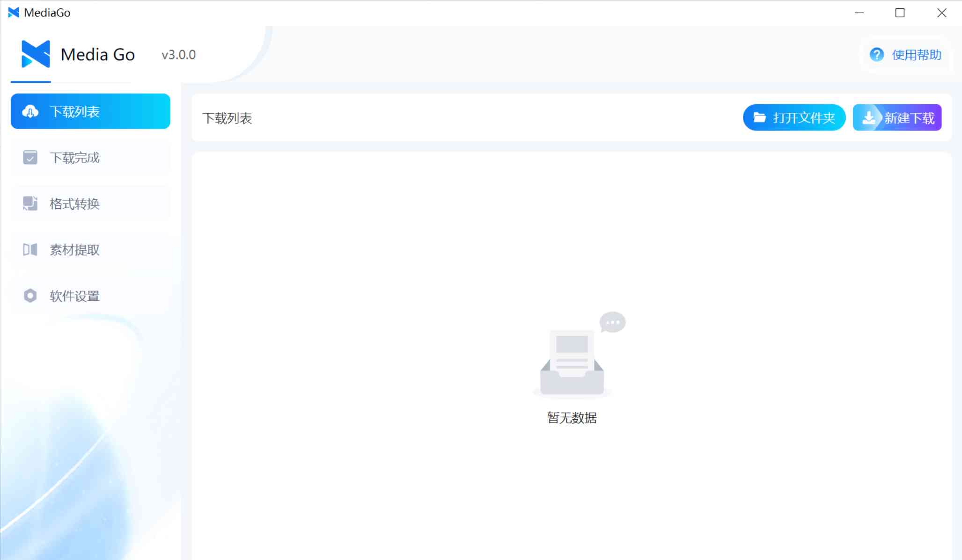The width and height of the screenshot is (962, 560).
Task: Open 使用帮助 help link
Action: click(905, 55)
